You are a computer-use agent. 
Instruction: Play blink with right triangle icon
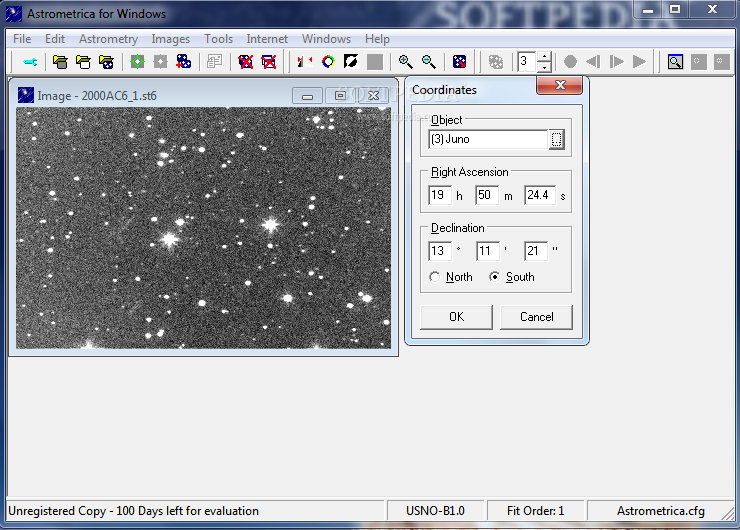coord(639,62)
